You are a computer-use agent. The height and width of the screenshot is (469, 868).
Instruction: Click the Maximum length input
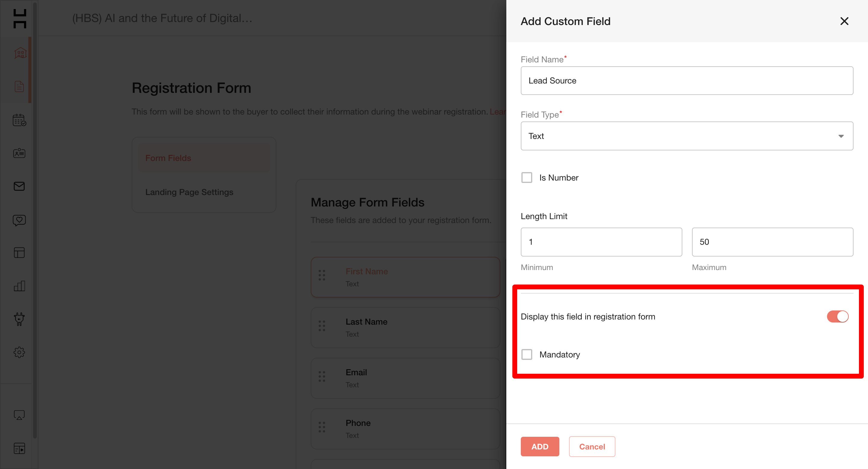click(772, 242)
